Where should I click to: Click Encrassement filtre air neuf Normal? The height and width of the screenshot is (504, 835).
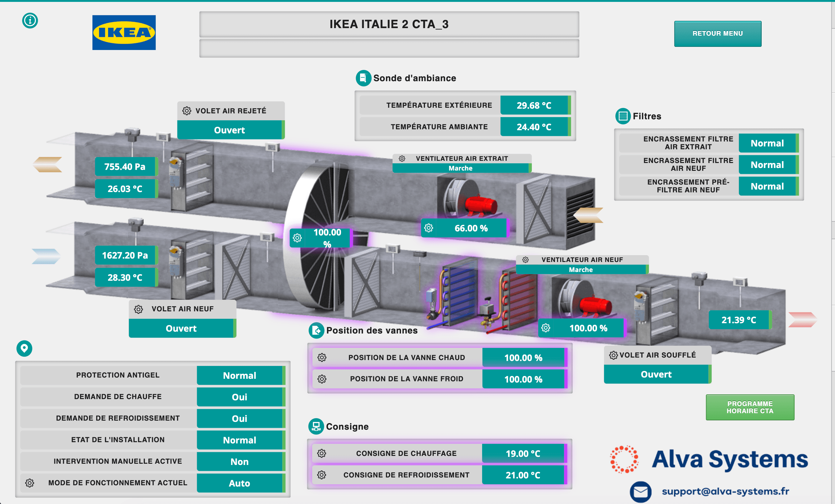pyautogui.click(x=768, y=165)
